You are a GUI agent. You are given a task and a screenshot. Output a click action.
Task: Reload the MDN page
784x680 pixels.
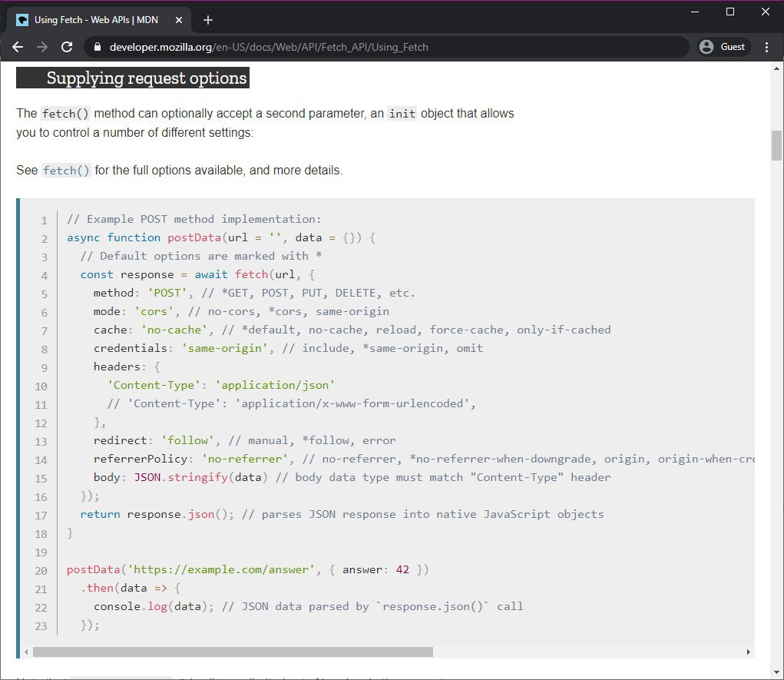click(x=67, y=47)
